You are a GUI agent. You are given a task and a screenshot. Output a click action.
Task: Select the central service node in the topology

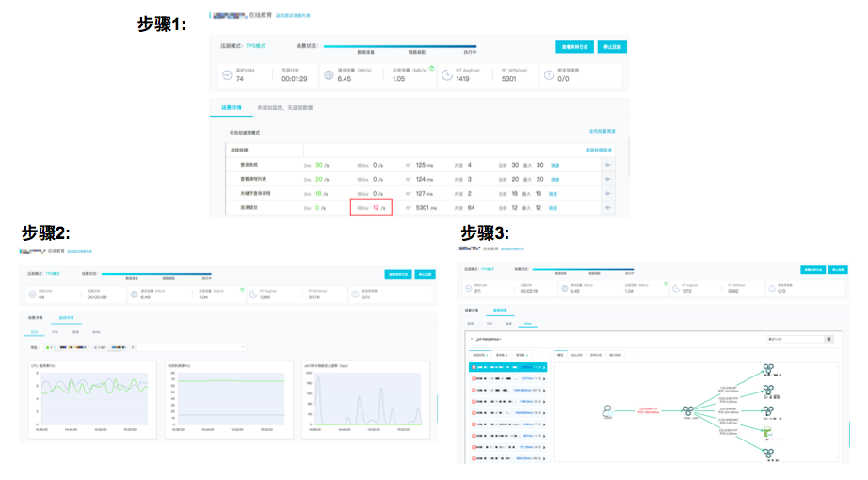pos(688,410)
